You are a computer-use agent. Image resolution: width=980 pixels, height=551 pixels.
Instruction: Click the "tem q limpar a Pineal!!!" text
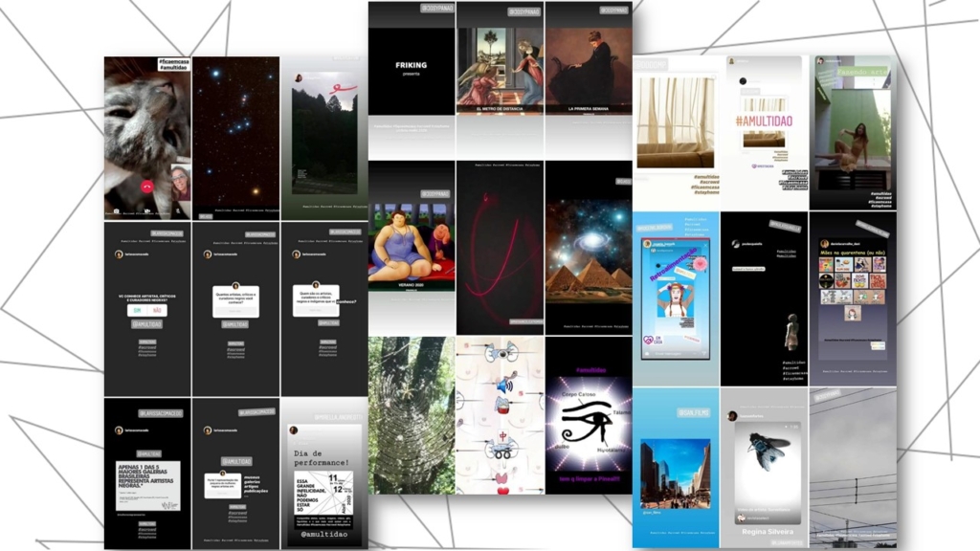click(x=590, y=479)
